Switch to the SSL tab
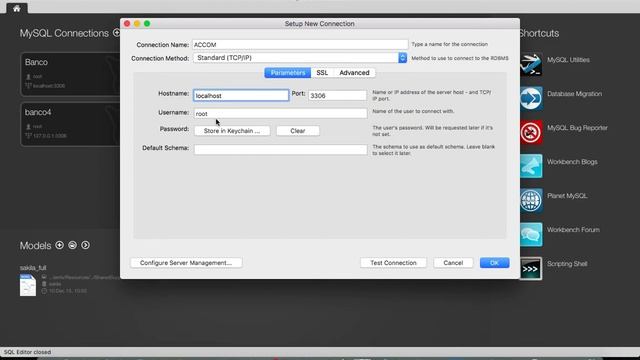The width and height of the screenshot is (640, 360). 322,73
